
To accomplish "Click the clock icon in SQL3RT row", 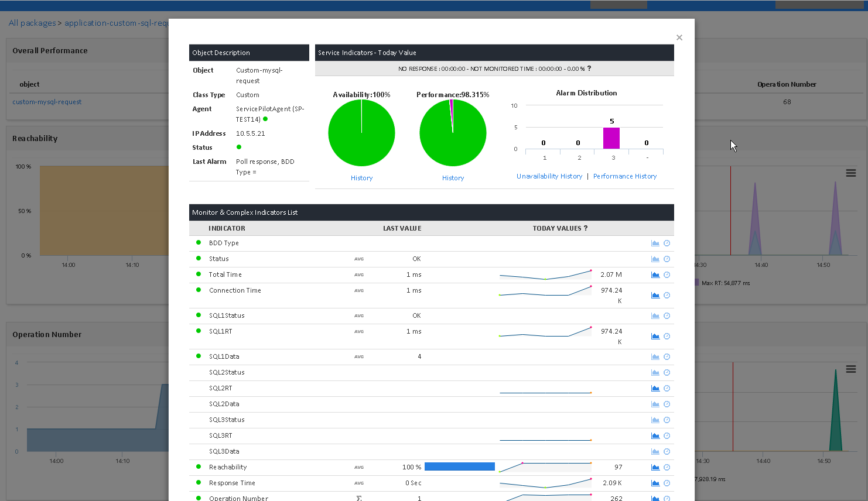I will coord(667,436).
